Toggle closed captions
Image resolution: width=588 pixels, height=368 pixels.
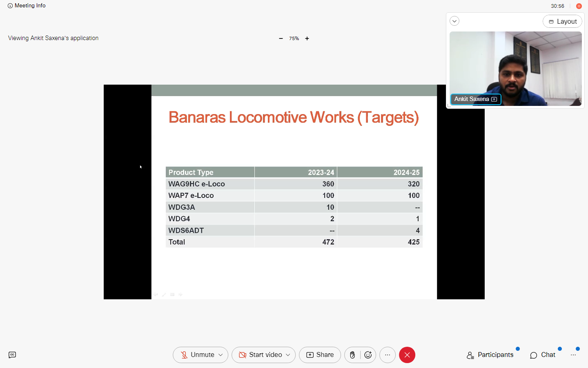click(12, 355)
